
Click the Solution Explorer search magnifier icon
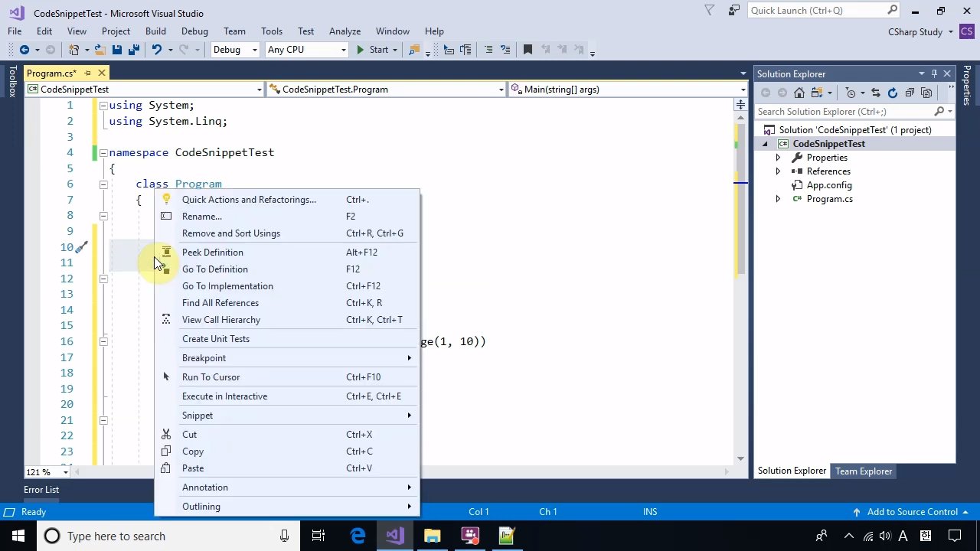pos(939,112)
